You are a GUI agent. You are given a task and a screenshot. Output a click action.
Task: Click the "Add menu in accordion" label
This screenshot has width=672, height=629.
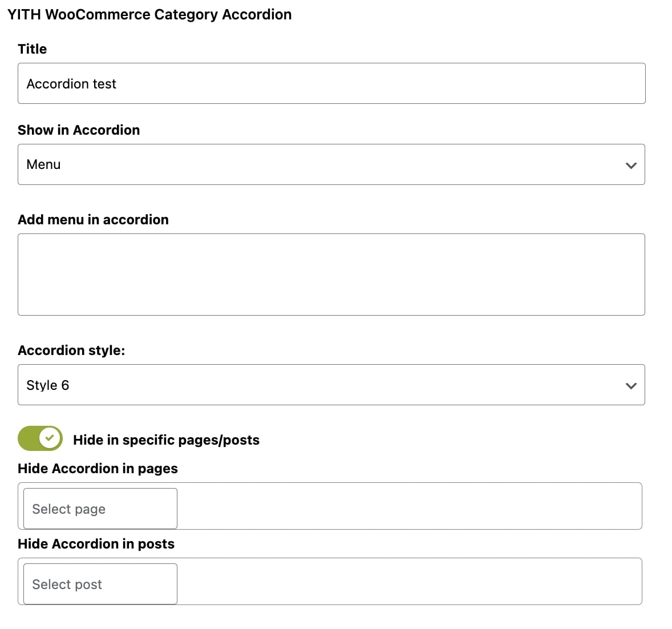click(93, 220)
